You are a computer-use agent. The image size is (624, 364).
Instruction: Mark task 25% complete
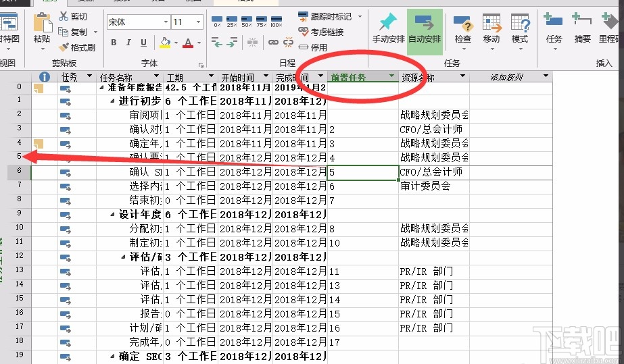(232, 22)
